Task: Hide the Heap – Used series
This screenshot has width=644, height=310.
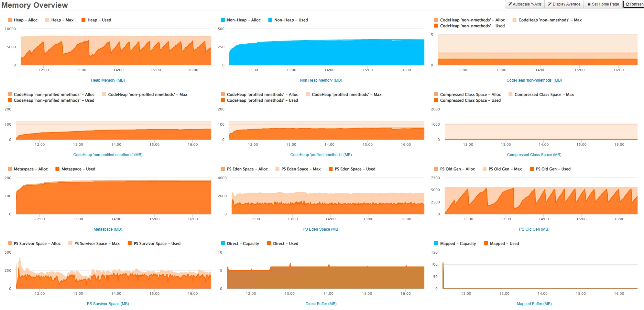Action: tap(96, 20)
